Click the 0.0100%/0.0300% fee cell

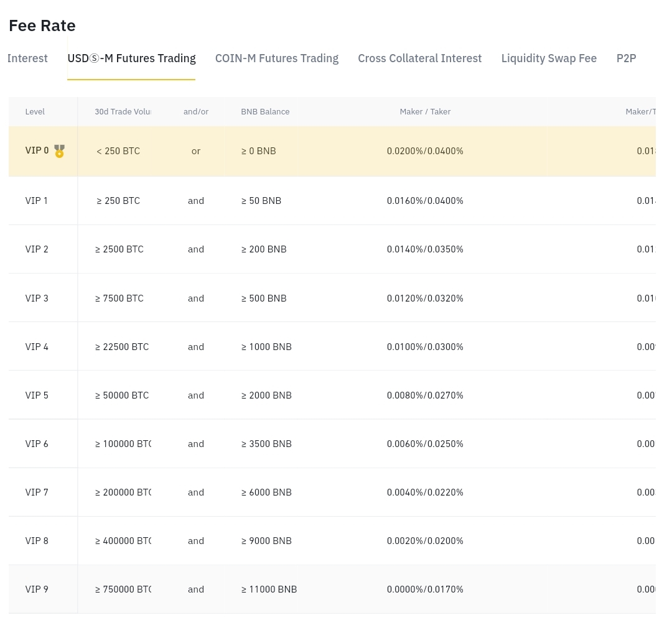click(425, 346)
